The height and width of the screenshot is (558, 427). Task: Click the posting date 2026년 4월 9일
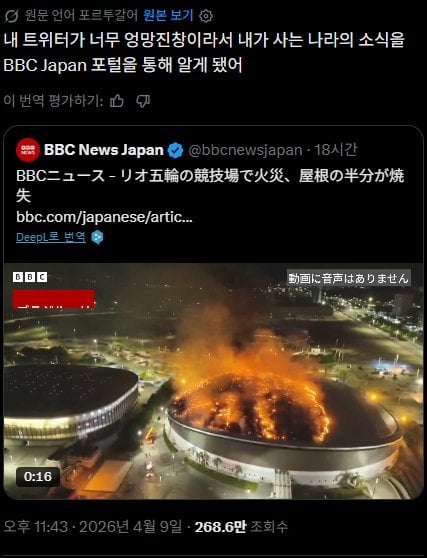tap(130, 527)
